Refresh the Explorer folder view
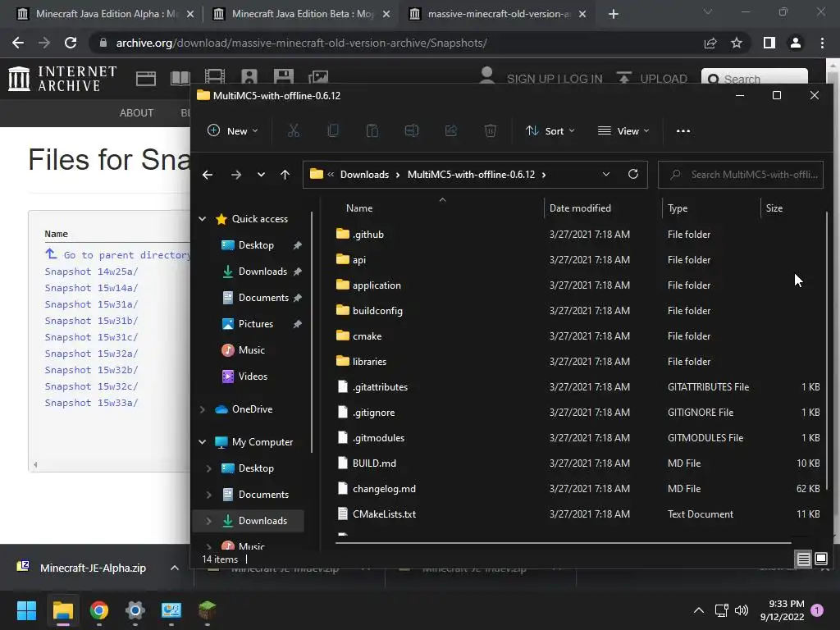 pos(633,174)
